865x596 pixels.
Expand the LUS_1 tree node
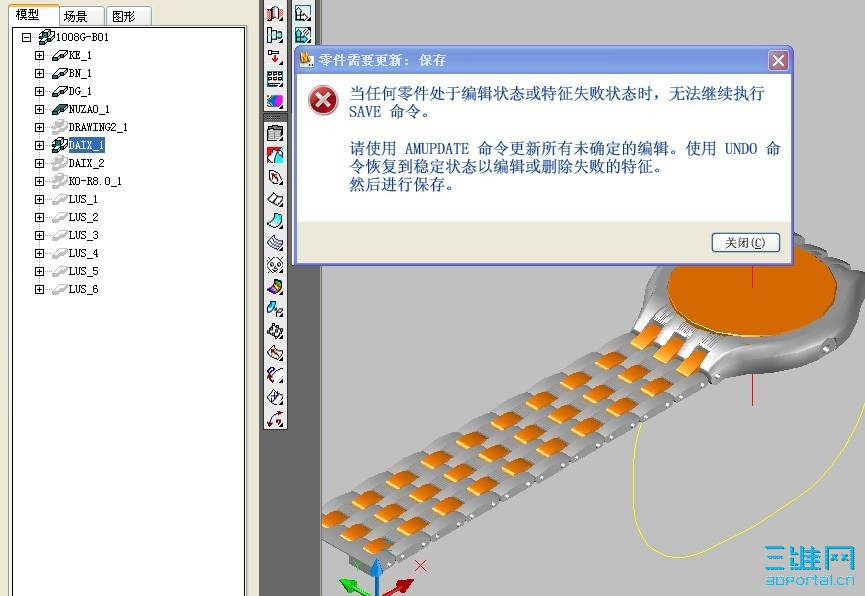tap(39, 199)
